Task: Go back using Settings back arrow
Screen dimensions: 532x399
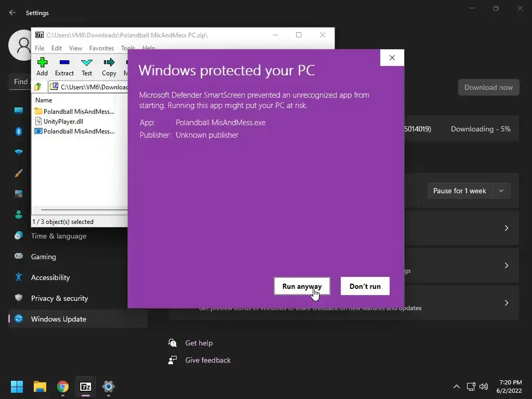Action: coord(12,12)
